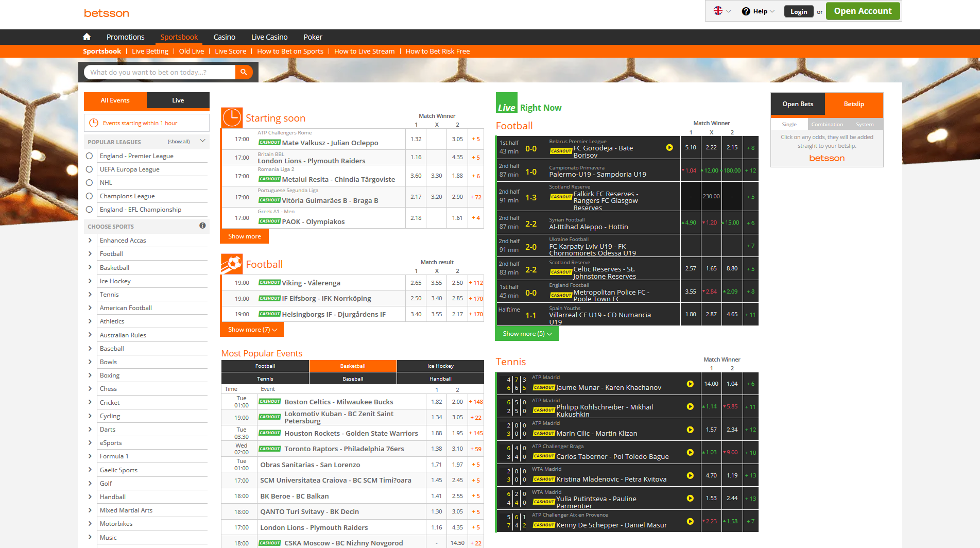
Task: Go to How to Live Stream link
Action: pos(364,52)
